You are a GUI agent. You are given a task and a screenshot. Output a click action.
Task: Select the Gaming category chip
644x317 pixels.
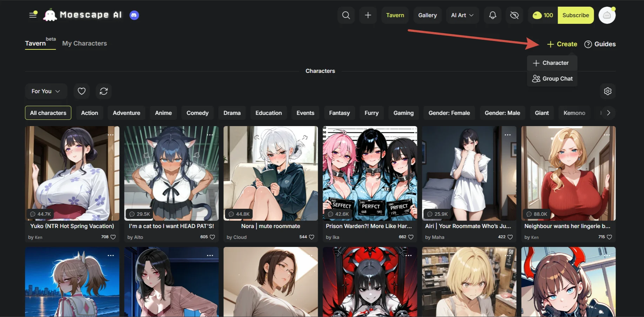[404, 113]
